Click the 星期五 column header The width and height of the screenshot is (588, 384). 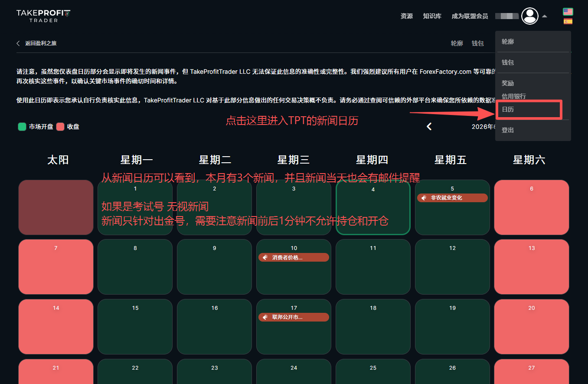(451, 160)
